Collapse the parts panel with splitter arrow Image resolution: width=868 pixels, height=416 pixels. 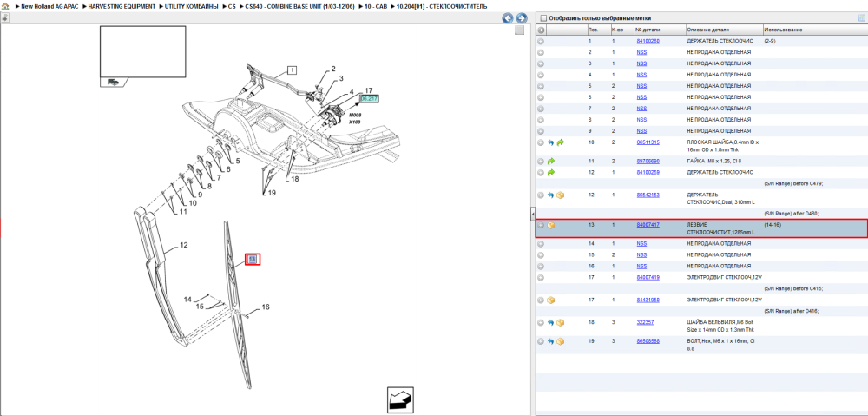coord(533,214)
